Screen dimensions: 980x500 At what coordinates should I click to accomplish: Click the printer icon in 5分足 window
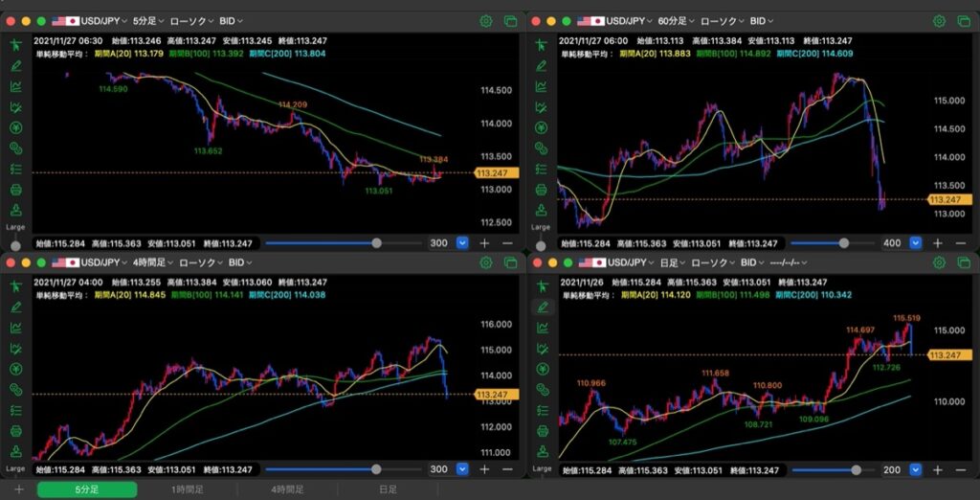pyautogui.click(x=15, y=189)
